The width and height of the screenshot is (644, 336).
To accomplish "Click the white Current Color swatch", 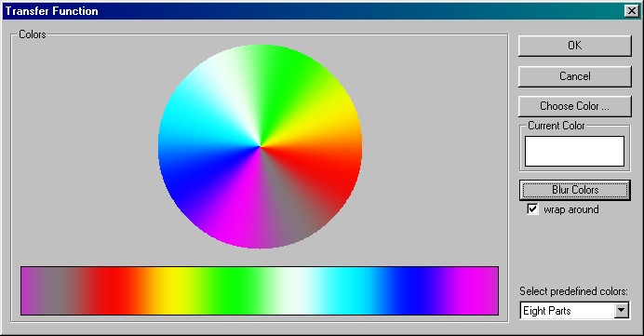I will coord(574,151).
